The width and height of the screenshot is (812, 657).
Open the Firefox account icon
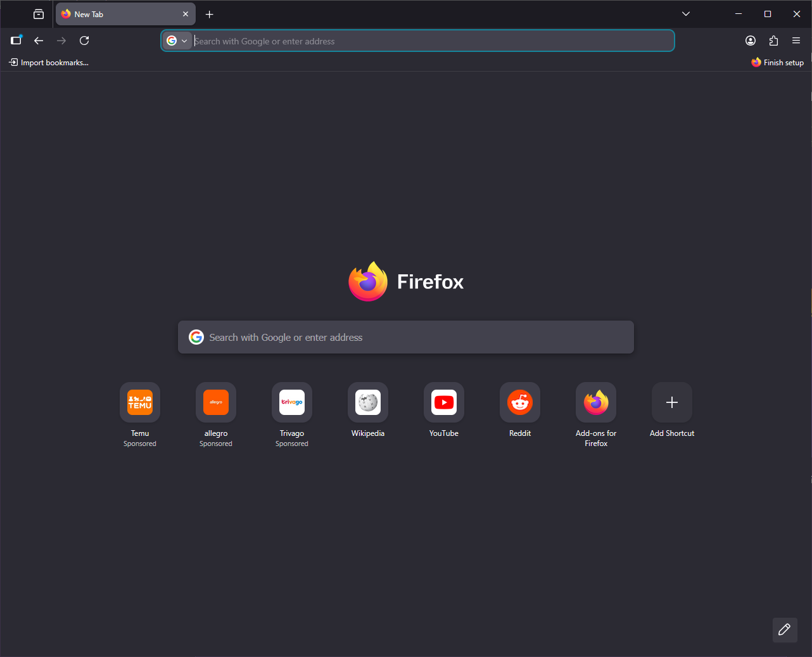[x=751, y=41]
